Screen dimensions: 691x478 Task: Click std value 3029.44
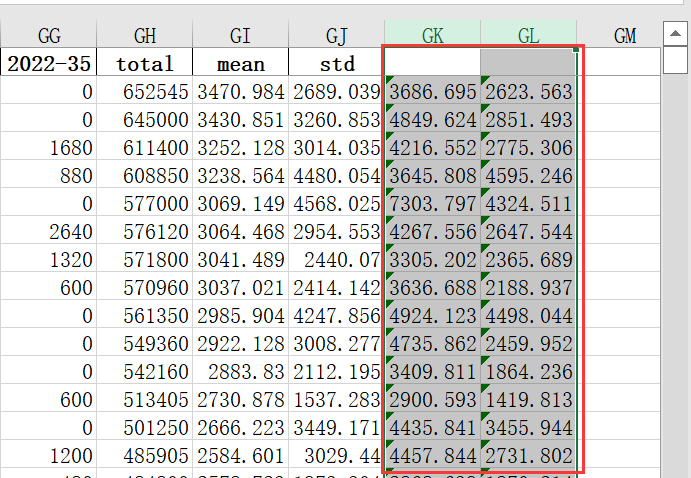[337, 453]
